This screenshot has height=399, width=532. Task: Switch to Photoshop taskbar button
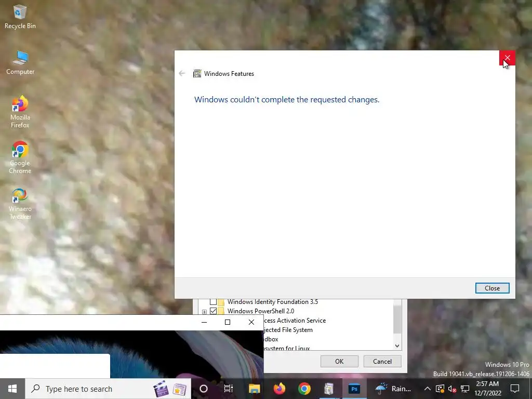(x=354, y=389)
